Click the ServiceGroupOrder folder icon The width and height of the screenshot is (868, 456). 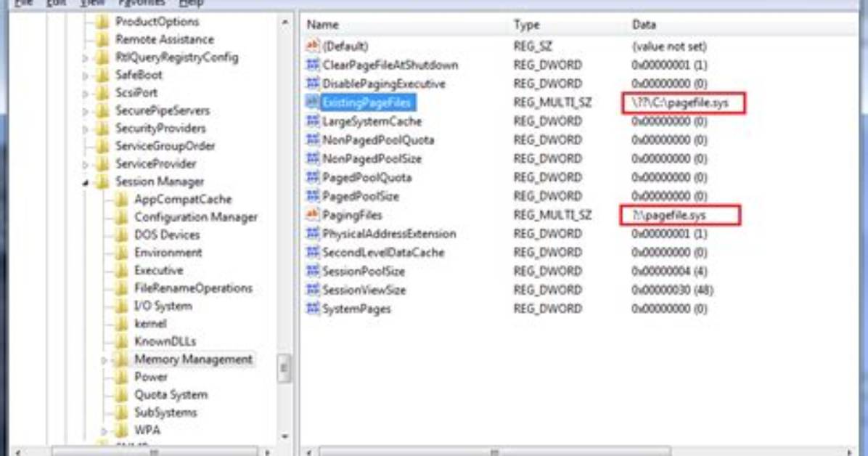coord(102,146)
